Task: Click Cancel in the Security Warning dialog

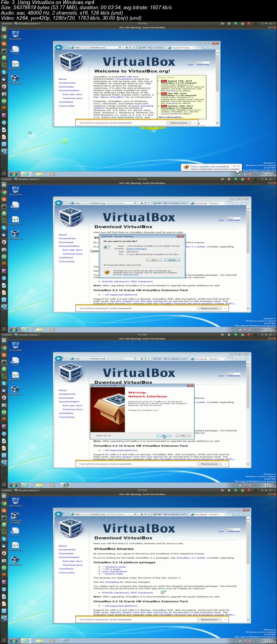Action: point(172,260)
